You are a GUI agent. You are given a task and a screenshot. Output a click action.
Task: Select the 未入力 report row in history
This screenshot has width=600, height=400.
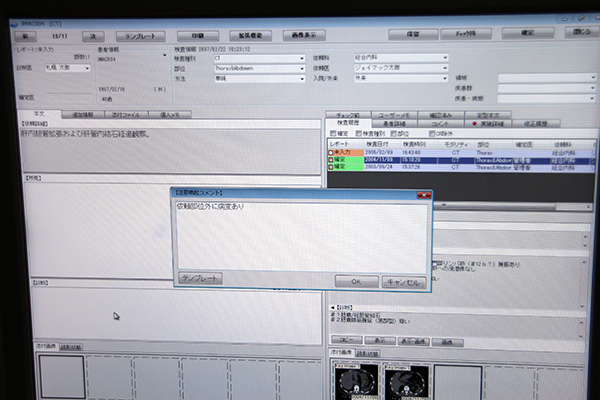[341, 151]
